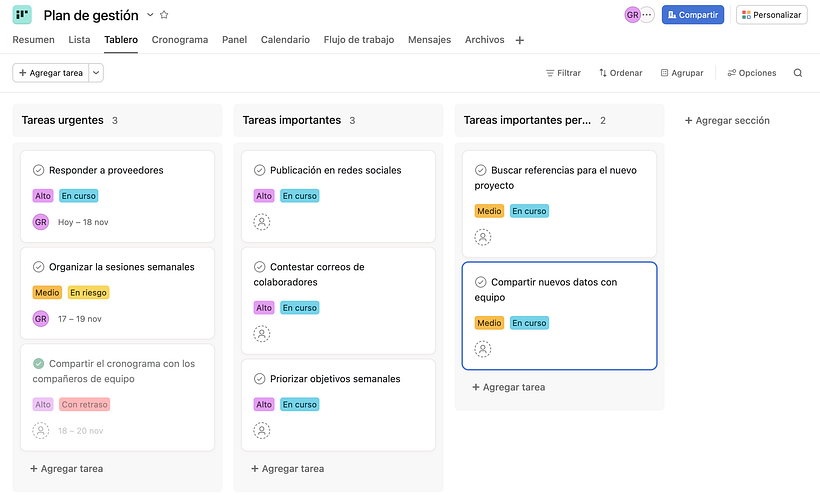
Task: Click GR avatar on Organizar la sesiones card
Action: 40,318
